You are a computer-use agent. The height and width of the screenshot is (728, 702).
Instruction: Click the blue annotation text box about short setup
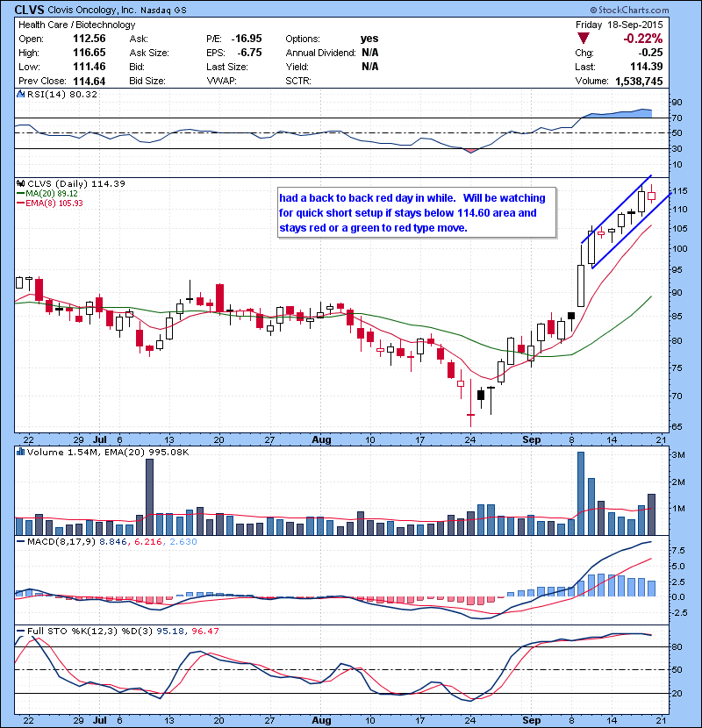coord(417,212)
